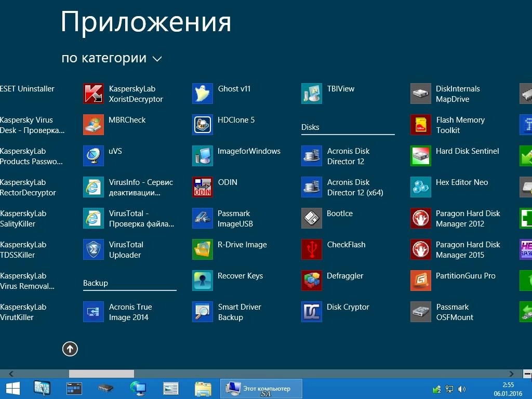Launch MBRCheck app icon
This screenshot has width=532, height=399.
pos(94,125)
